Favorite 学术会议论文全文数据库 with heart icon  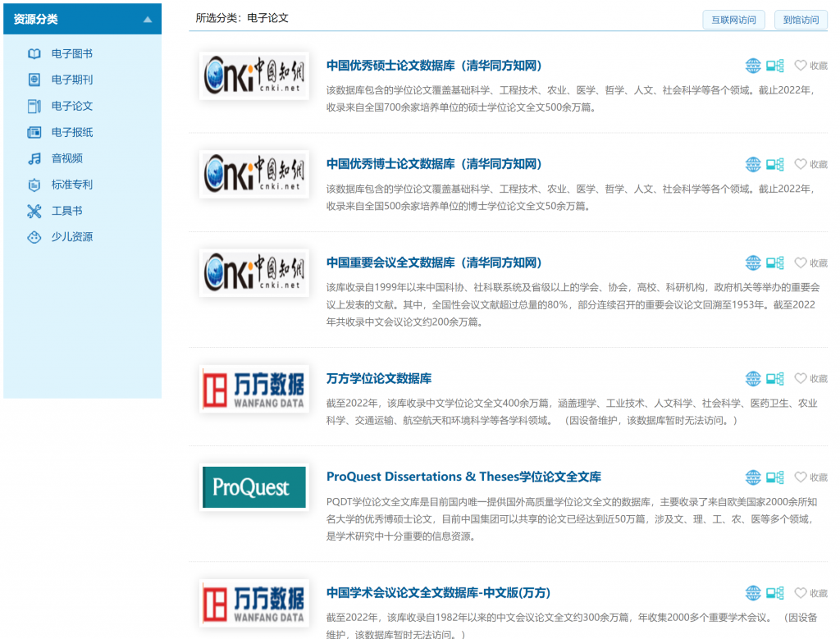(x=801, y=593)
